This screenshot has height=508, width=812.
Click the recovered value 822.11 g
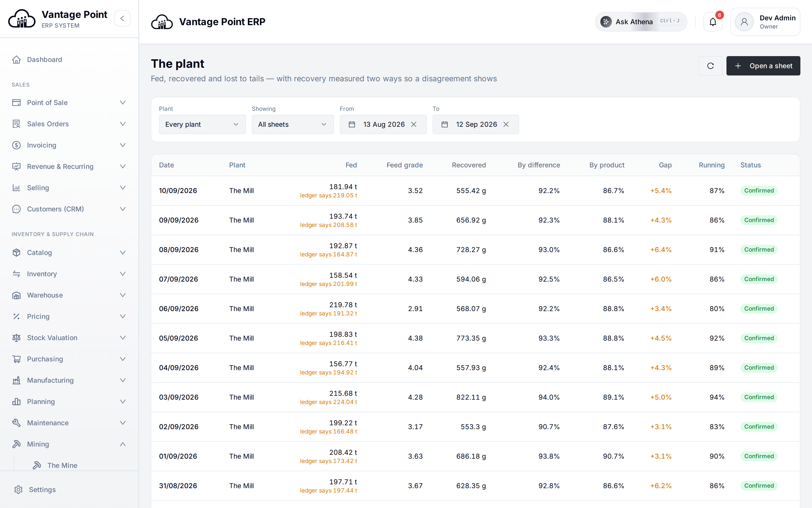(x=471, y=397)
